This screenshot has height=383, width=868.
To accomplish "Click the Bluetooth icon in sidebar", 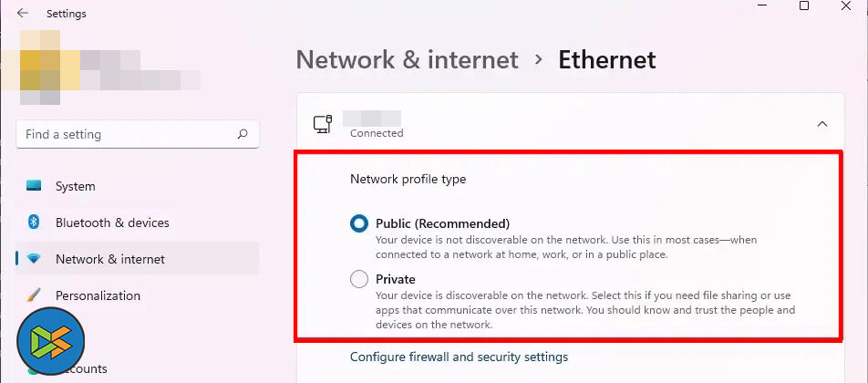I will click(34, 223).
